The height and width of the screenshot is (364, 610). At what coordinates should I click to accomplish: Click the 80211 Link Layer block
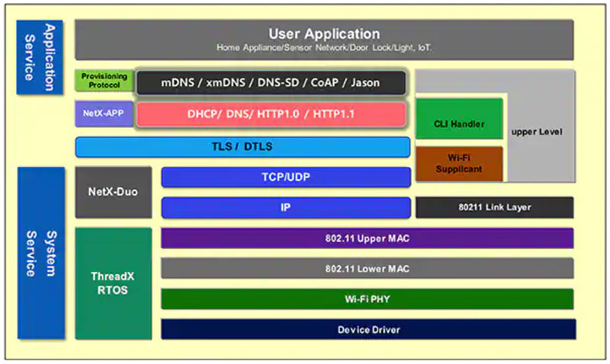point(494,207)
